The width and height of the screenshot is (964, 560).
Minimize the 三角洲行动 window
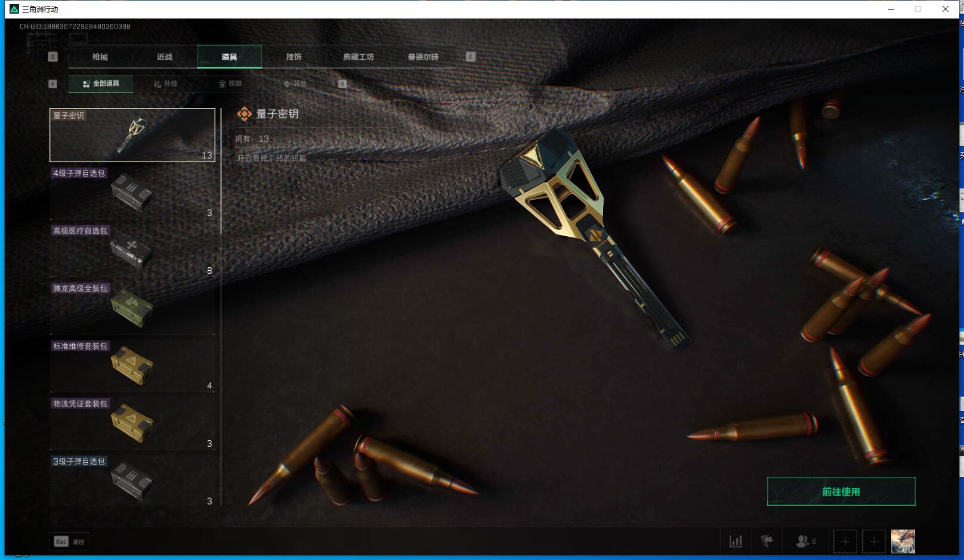coord(891,9)
